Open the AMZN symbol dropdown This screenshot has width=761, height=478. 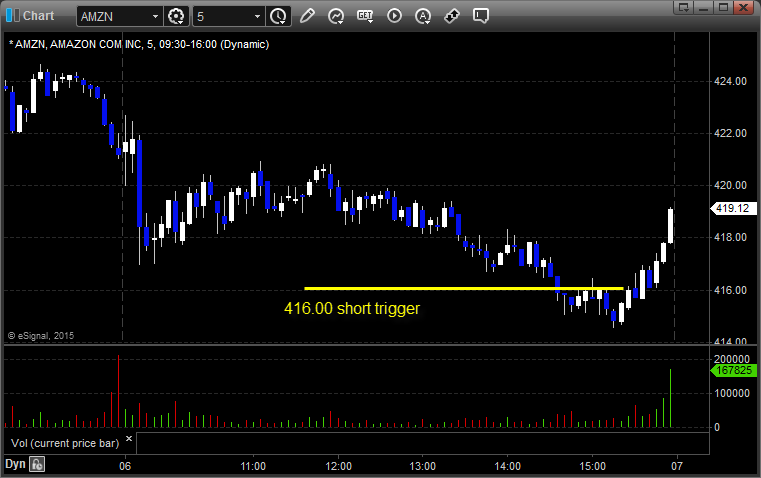click(155, 16)
